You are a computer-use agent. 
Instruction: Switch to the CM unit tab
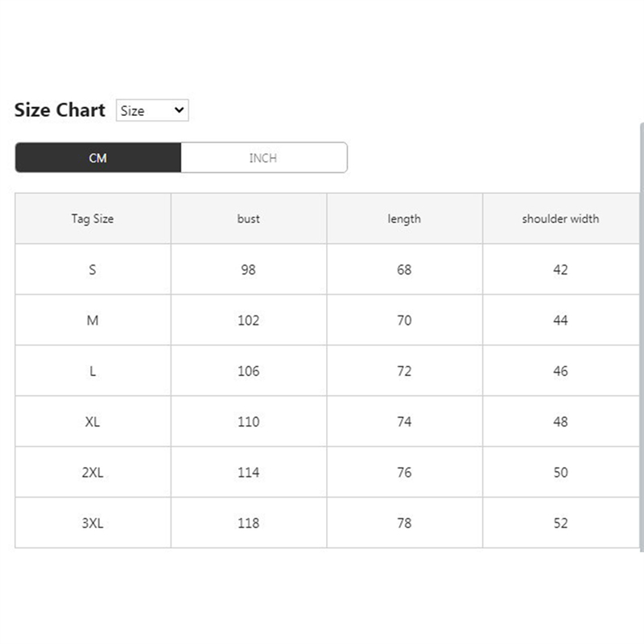tap(97, 158)
